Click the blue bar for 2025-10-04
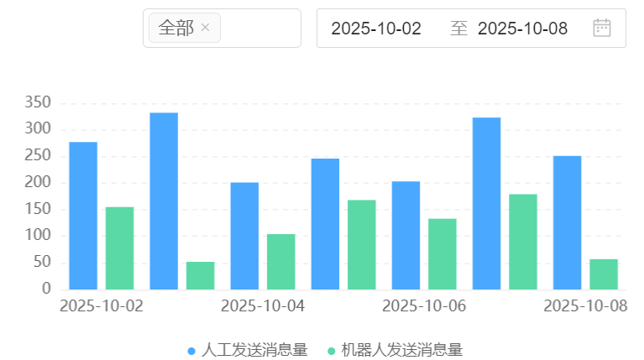Image resolution: width=644 pixels, height=360 pixels. (x=244, y=236)
